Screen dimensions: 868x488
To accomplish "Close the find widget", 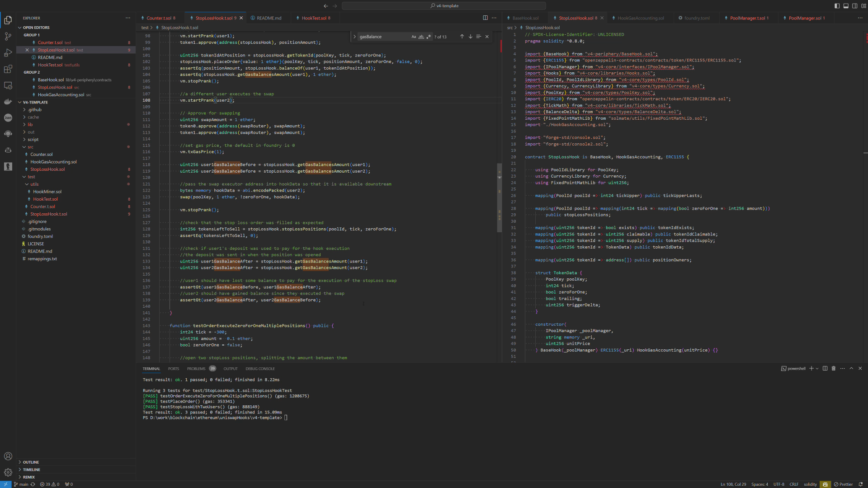I will [x=487, y=37].
